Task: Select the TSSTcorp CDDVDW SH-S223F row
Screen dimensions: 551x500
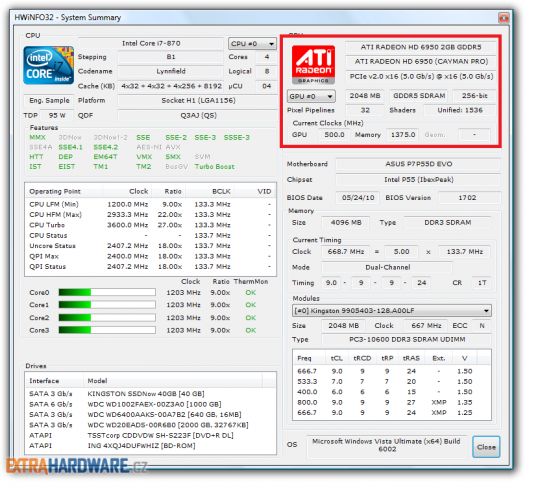Action: [x=150, y=435]
